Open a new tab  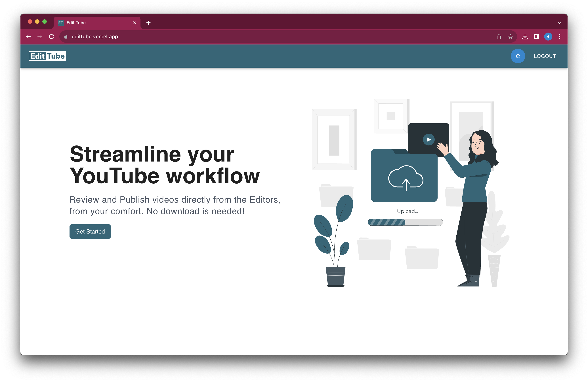coord(148,23)
